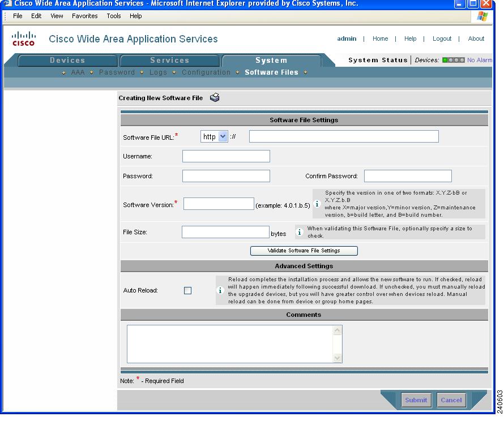Click the Help link in the page header

[410, 38]
